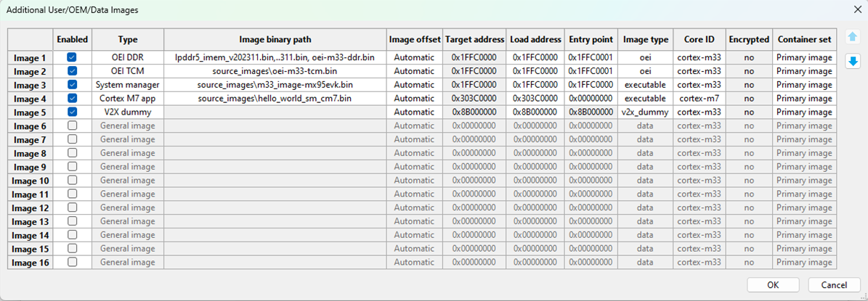Select the Encrypted cell for Image 1
Image resolution: width=868 pixels, height=301 pixels.
pyautogui.click(x=748, y=57)
